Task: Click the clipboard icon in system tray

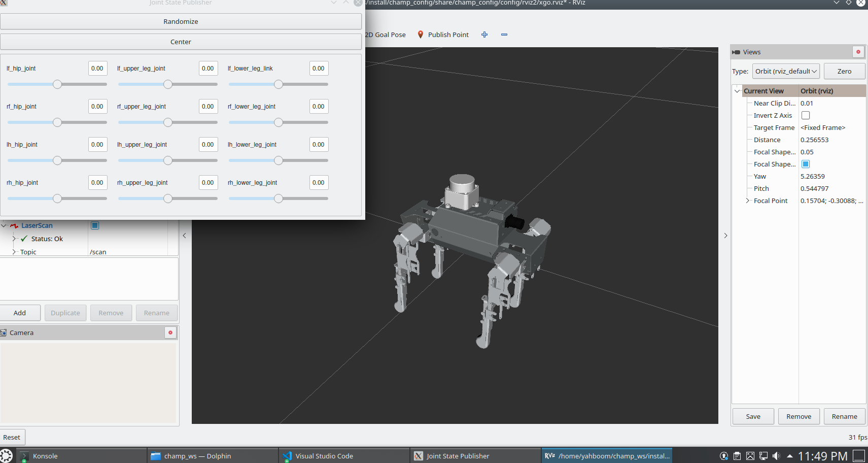Action: point(737,456)
